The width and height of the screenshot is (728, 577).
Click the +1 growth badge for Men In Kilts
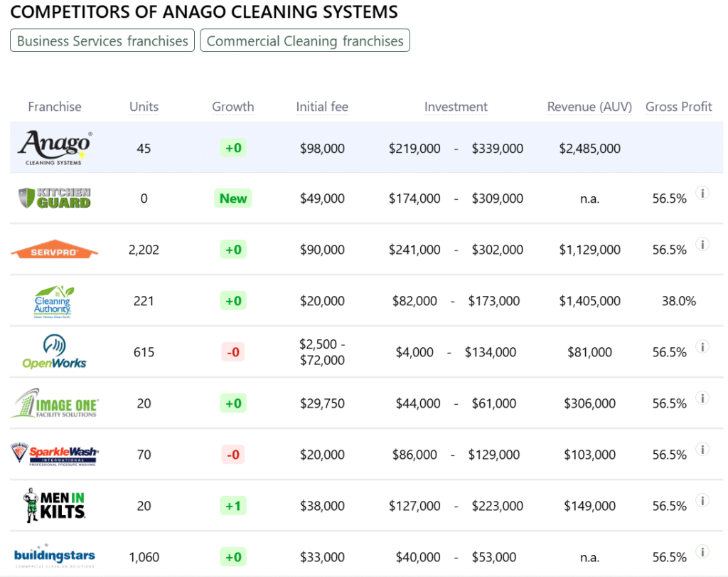[x=233, y=505]
